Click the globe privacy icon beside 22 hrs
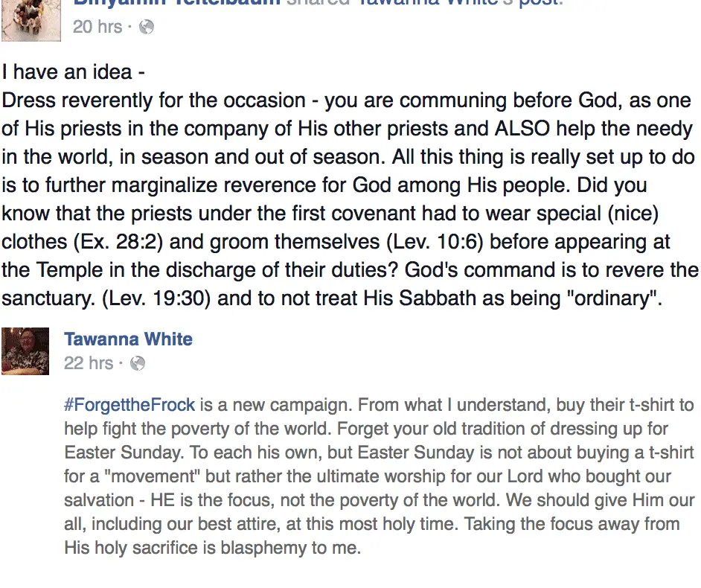The width and height of the screenshot is (701, 588). coord(138,363)
